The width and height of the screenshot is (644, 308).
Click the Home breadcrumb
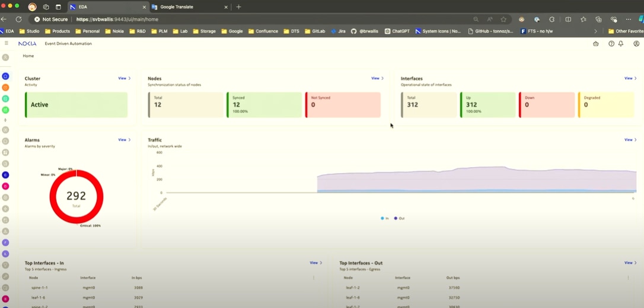[x=28, y=56]
